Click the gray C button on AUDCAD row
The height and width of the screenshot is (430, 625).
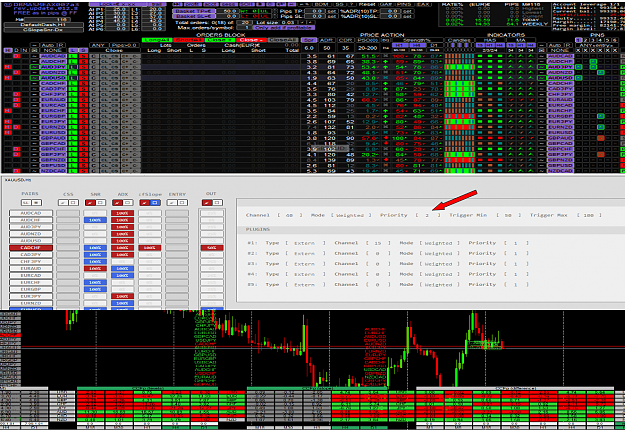pos(94,57)
